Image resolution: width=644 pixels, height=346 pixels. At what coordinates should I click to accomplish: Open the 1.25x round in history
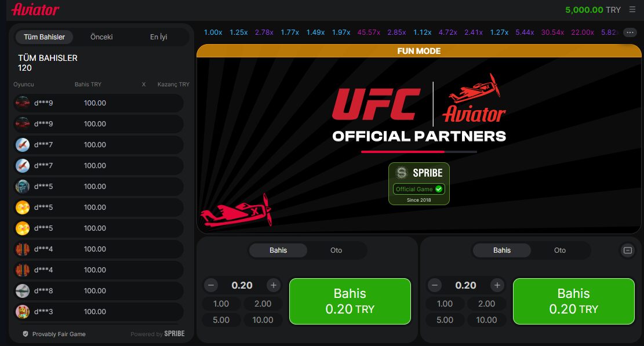239,32
